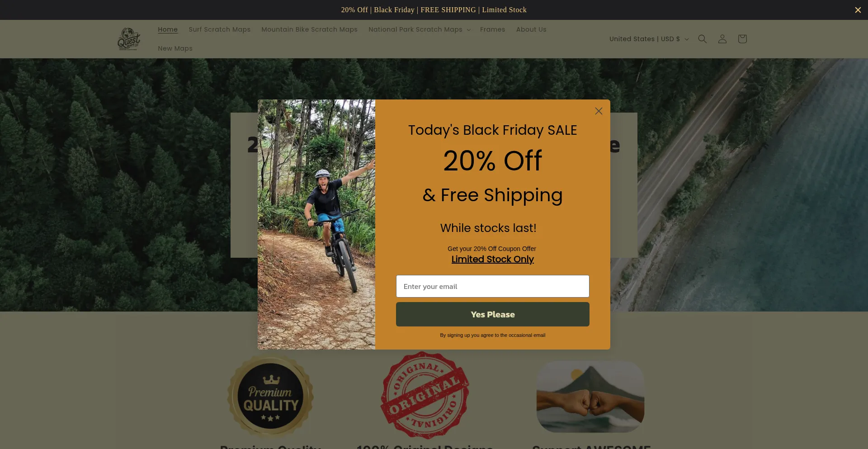Open New Maps in navigation
The height and width of the screenshot is (449, 868).
(x=175, y=48)
